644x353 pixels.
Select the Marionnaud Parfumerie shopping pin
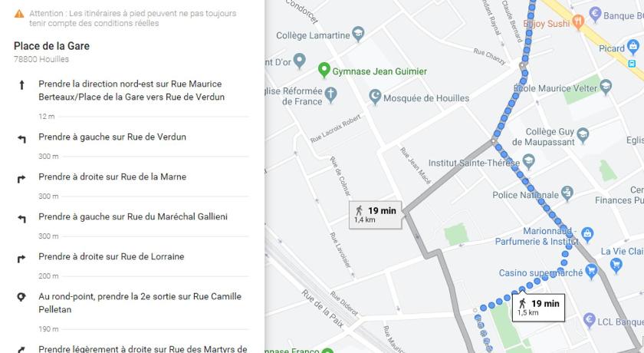click(587, 235)
